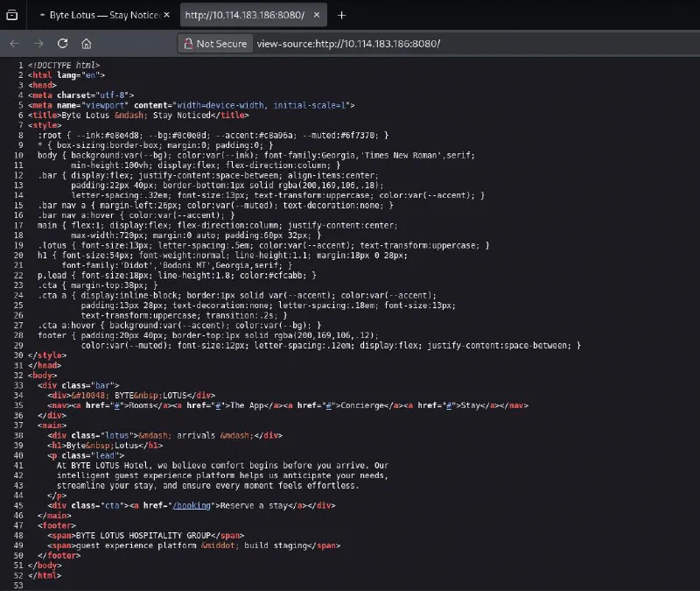The height and width of the screenshot is (591, 700).
Task: Click the "build staging" text
Action: 276,545
